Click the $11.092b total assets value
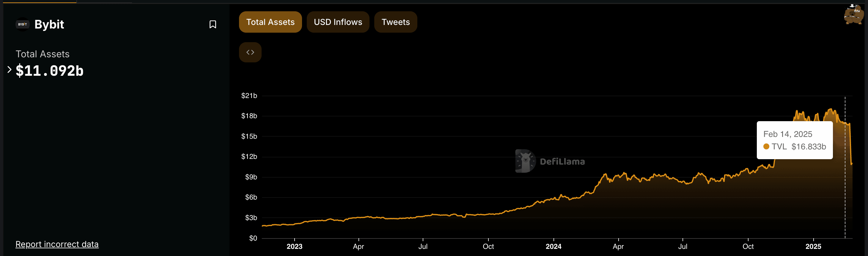Viewport: 868px width, 256px height. [x=50, y=71]
